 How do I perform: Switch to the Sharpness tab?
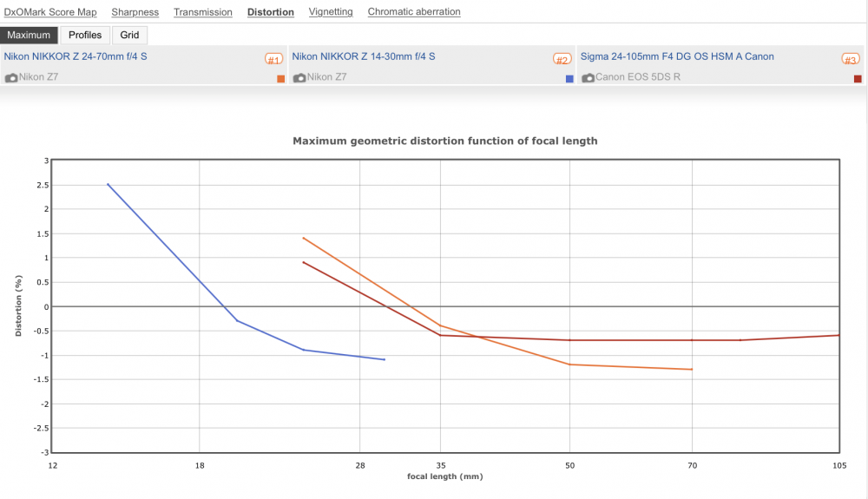135,11
